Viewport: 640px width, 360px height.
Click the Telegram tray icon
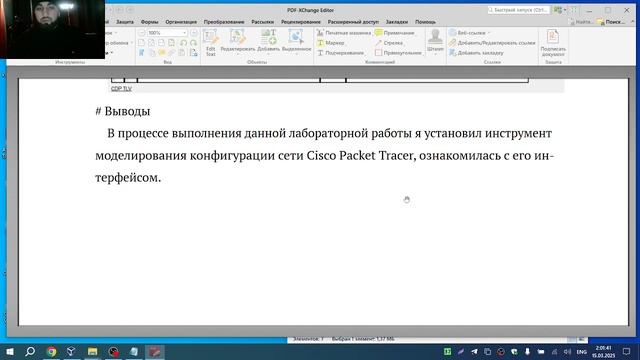[474, 351]
